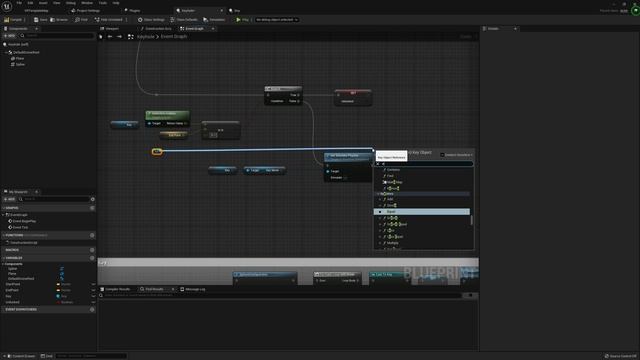Open the Message Log tab
This screenshot has height=360, width=640.
[193, 289]
